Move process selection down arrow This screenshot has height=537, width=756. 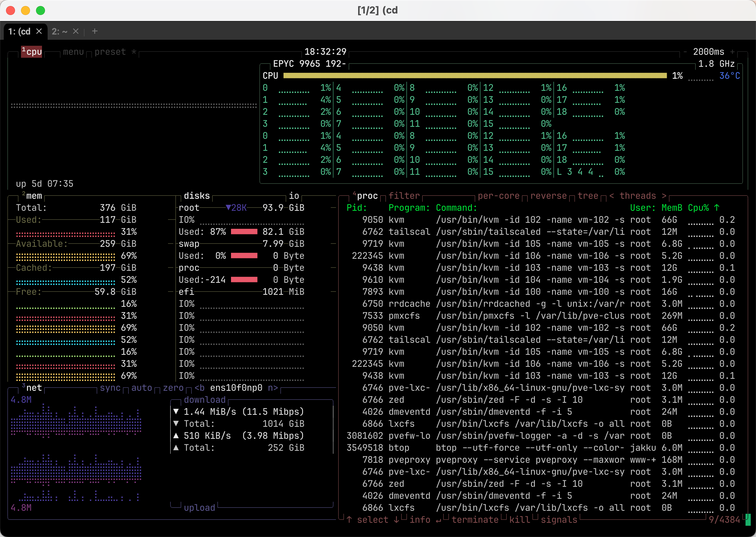coord(396,520)
